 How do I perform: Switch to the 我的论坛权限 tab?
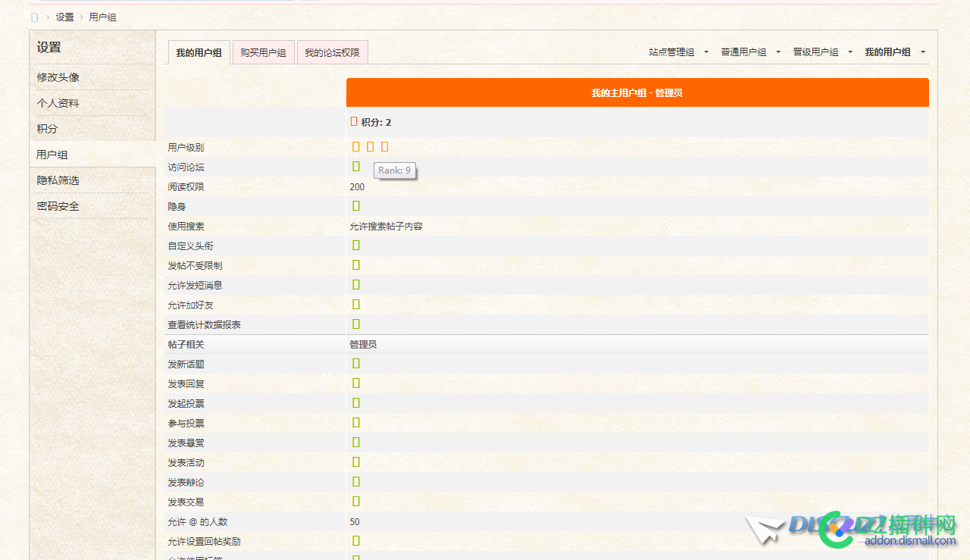332,52
